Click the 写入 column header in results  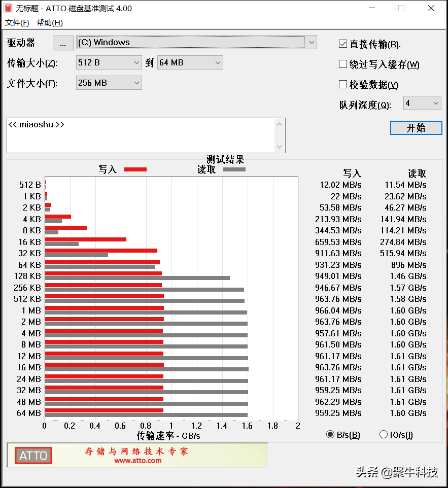coord(352,173)
